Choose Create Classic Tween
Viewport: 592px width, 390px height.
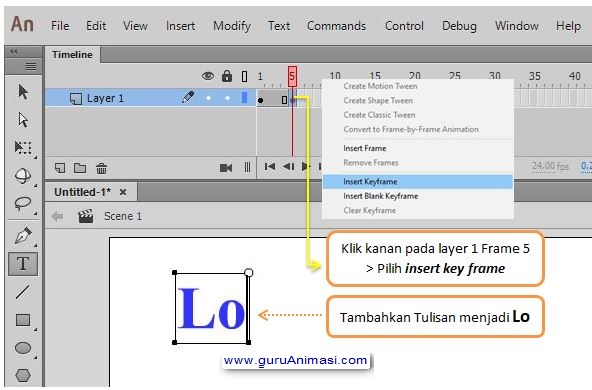[418, 115]
